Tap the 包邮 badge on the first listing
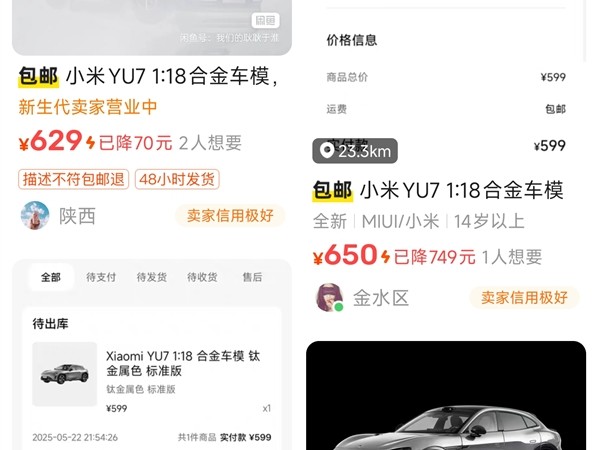 click(38, 76)
